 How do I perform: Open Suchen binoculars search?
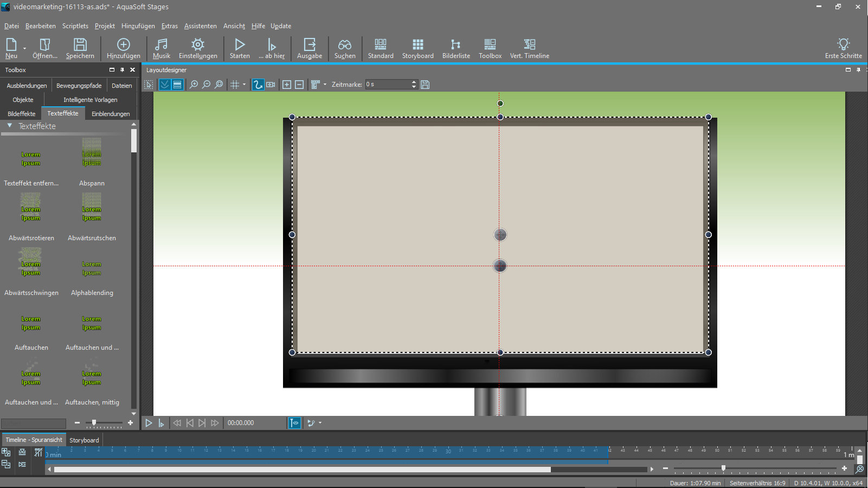point(345,48)
